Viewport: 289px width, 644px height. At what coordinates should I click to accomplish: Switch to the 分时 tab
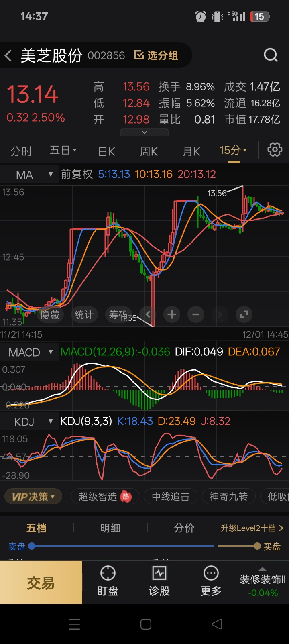pos(21,151)
